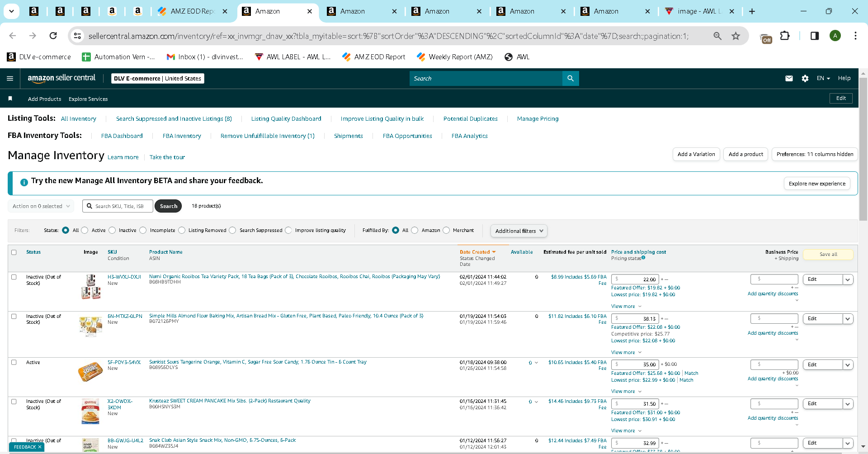Open the Chrome profile avatar A

(x=835, y=36)
